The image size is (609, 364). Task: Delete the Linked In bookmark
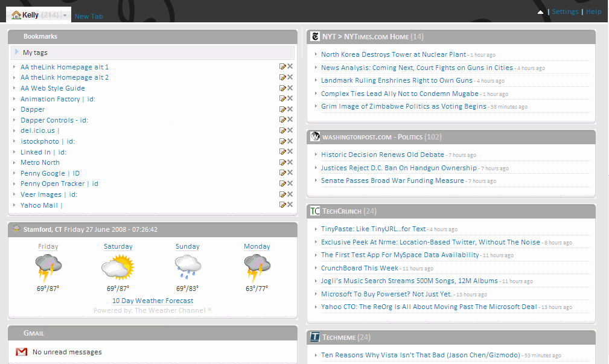pos(290,152)
